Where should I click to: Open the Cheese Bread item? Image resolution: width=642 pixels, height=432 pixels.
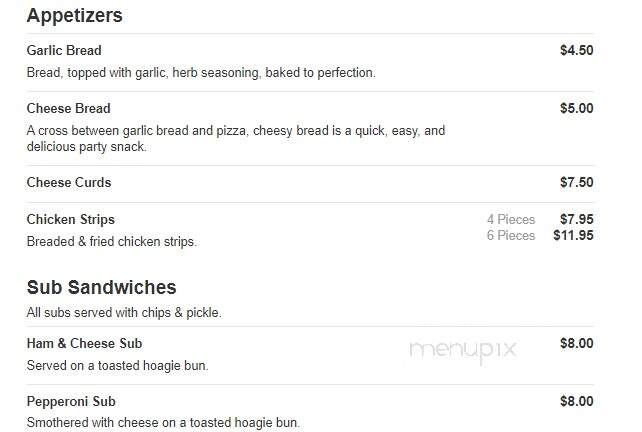point(68,109)
